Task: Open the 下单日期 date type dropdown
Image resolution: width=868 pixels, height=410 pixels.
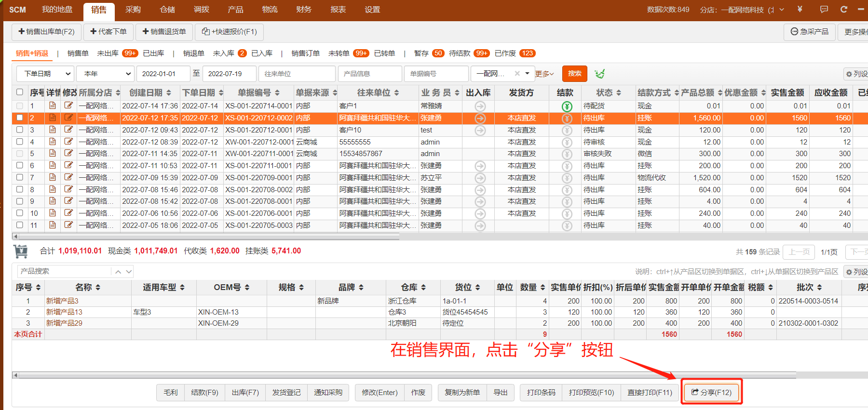Action: [x=45, y=74]
